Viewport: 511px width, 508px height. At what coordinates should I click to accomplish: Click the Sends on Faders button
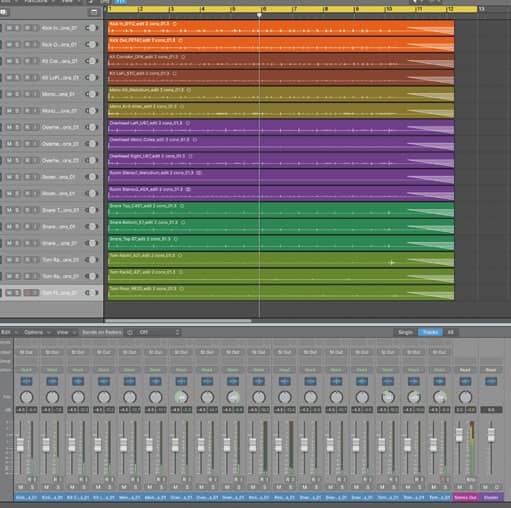coord(102,332)
